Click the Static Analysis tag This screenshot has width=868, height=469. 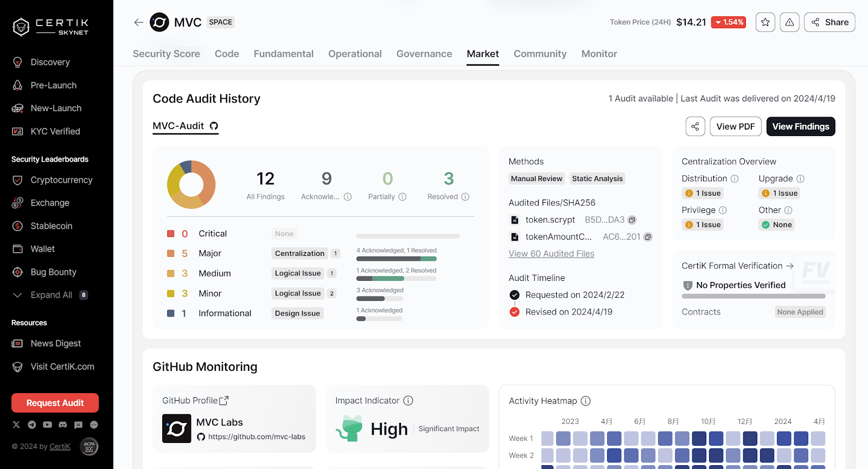(597, 179)
